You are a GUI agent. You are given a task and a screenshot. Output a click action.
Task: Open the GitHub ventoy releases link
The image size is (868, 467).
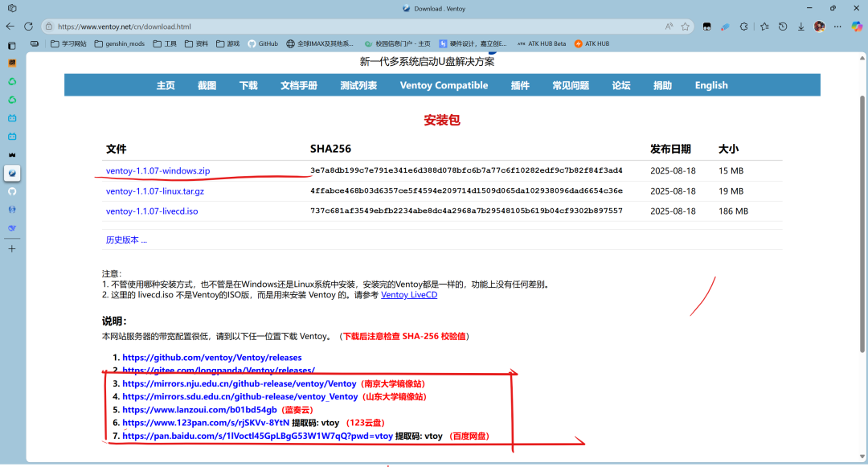(212, 357)
